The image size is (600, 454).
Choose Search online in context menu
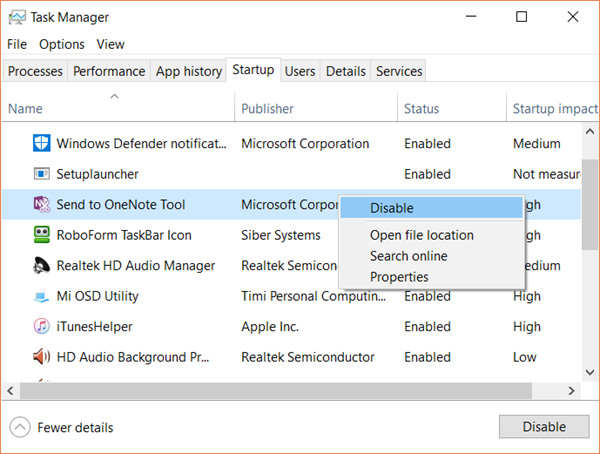click(x=431, y=256)
